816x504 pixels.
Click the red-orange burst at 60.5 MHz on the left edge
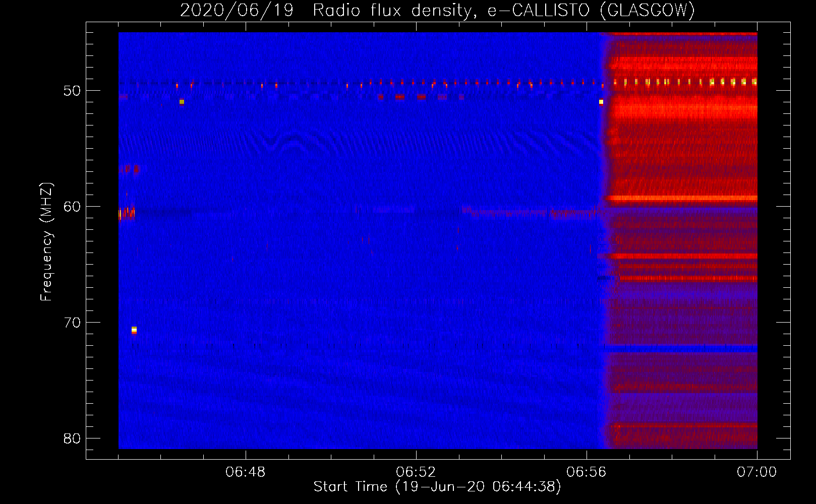coord(127,214)
